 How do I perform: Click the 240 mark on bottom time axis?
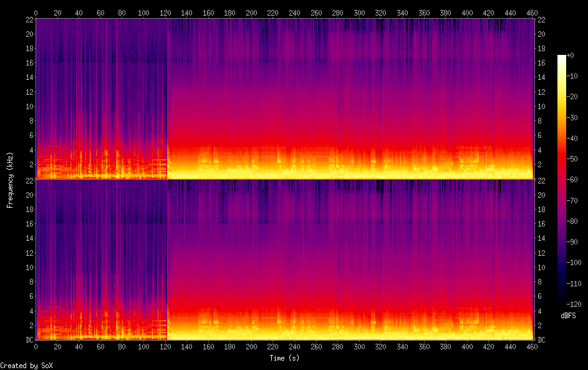tap(273, 348)
